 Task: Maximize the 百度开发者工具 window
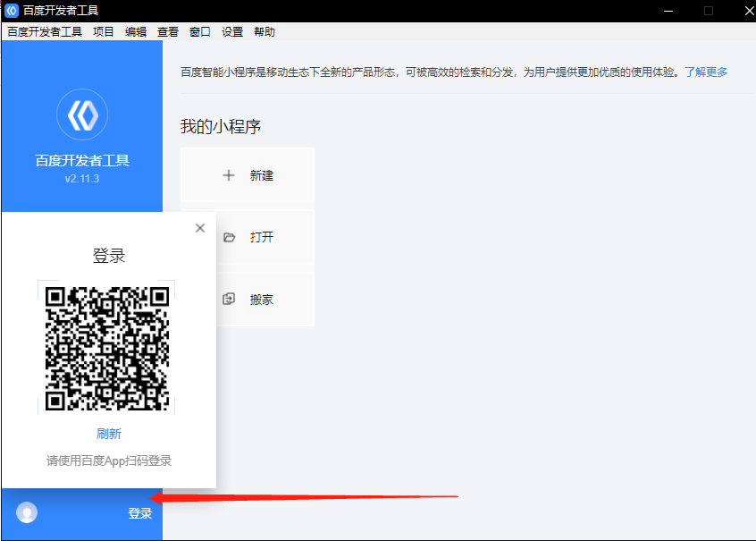pos(709,11)
